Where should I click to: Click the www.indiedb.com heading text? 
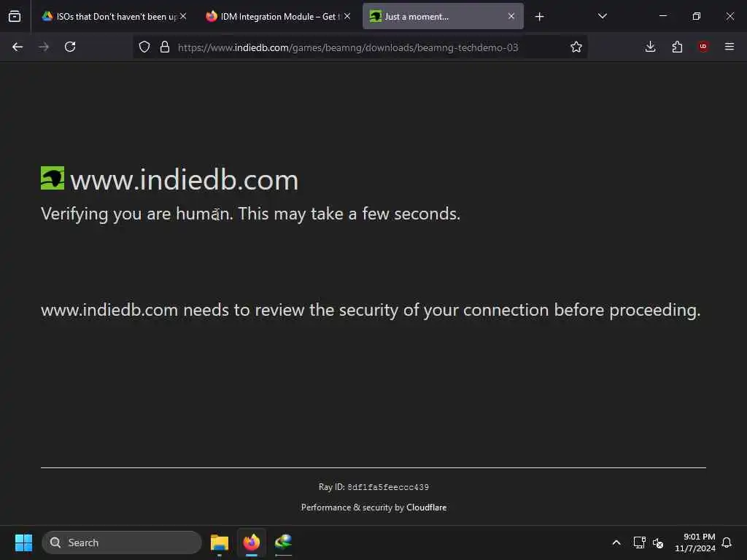pyautogui.click(x=185, y=180)
